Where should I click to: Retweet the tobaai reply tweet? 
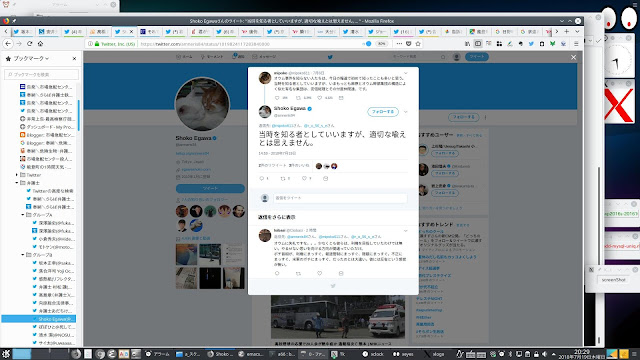[x=298, y=273]
